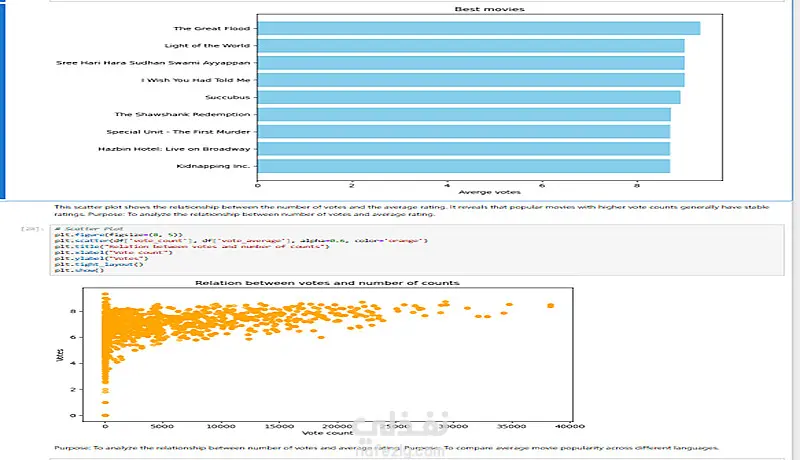Click the "I Wish You Had Told Me" label

[x=195, y=80]
